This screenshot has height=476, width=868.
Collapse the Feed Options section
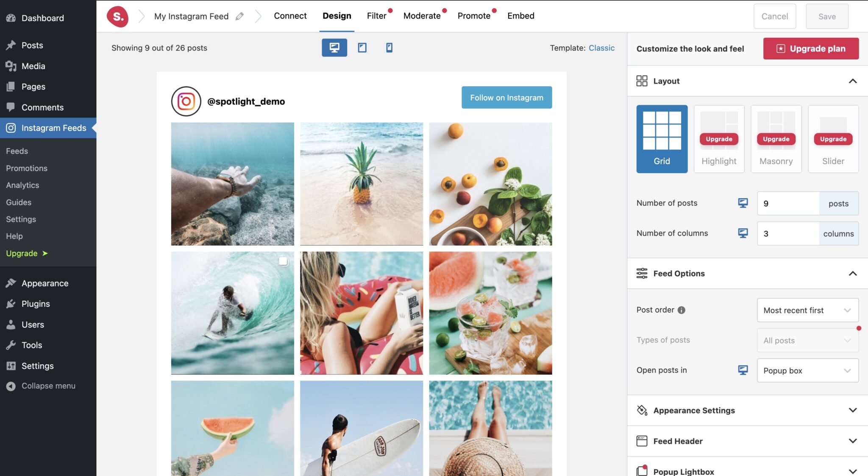pos(853,274)
